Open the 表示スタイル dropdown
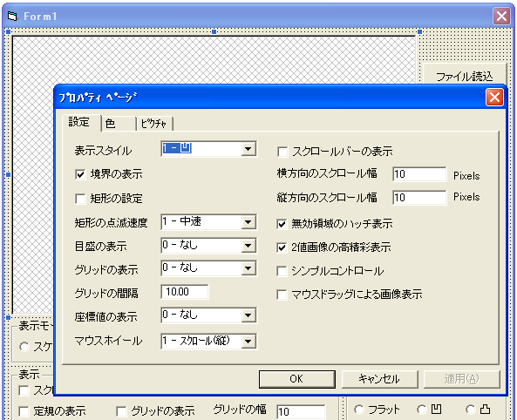517x420 pixels. (x=248, y=149)
